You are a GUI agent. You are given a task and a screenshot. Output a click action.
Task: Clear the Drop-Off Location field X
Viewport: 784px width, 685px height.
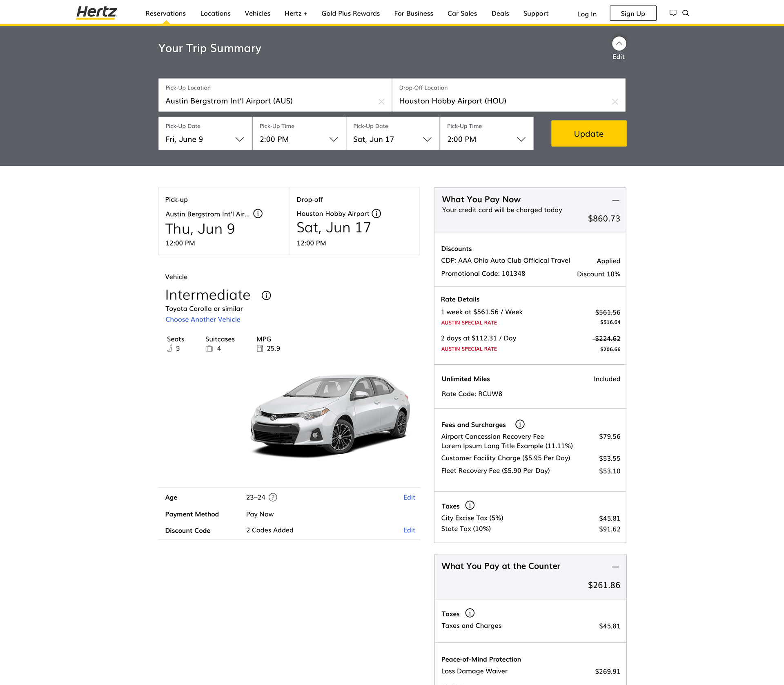(615, 101)
